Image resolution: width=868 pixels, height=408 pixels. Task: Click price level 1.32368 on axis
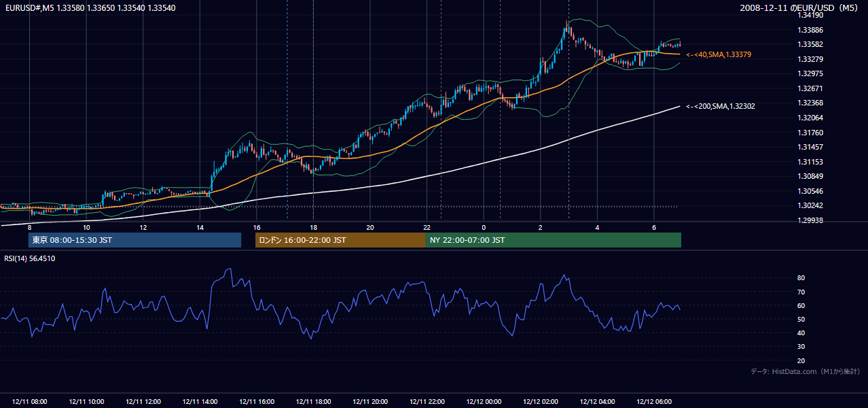[x=810, y=103]
